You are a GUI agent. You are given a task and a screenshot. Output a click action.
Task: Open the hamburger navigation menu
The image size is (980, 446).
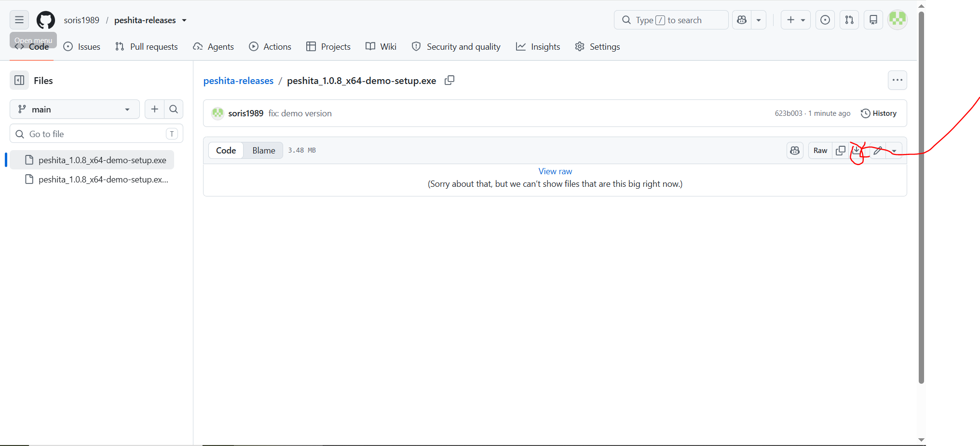pos(19,20)
